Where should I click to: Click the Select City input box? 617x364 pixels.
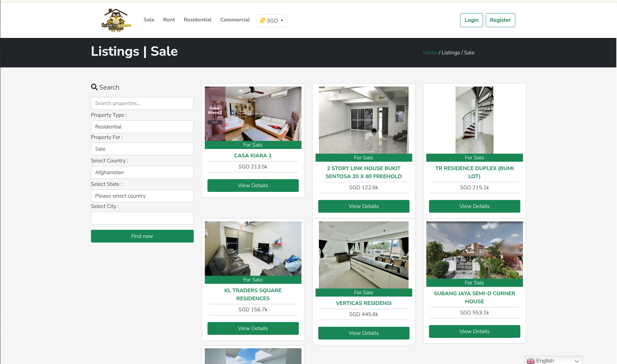point(142,218)
